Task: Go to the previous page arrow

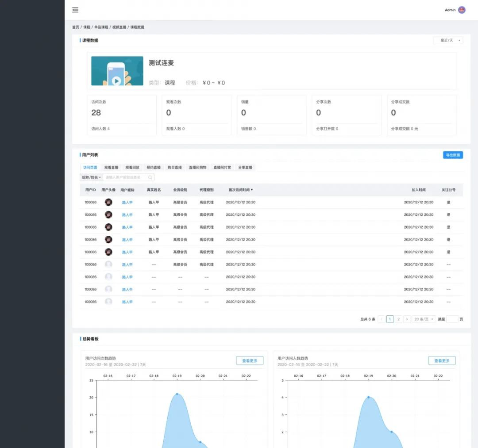Action: [382, 319]
